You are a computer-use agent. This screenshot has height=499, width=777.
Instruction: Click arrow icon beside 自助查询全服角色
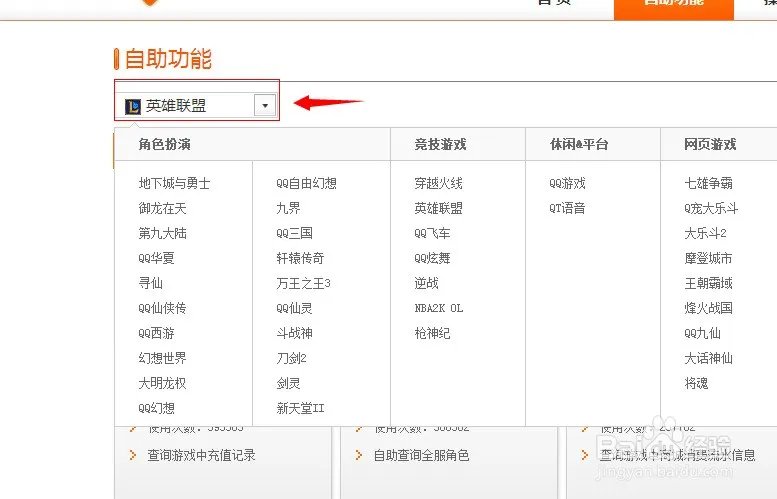(359, 455)
